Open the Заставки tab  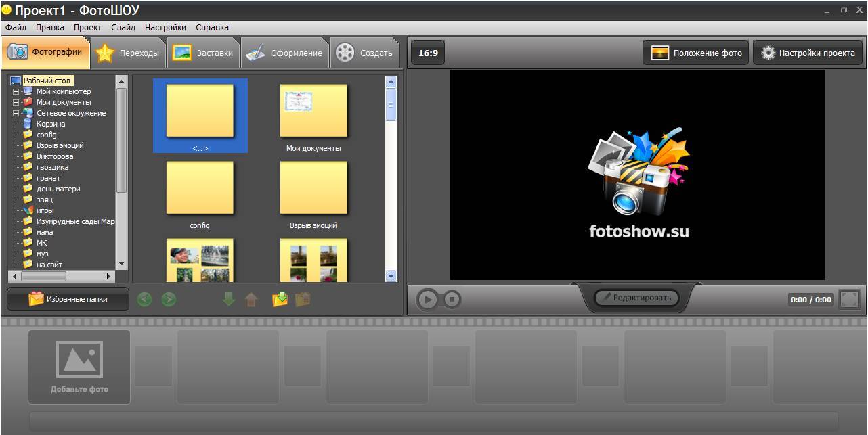tap(203, 53)
